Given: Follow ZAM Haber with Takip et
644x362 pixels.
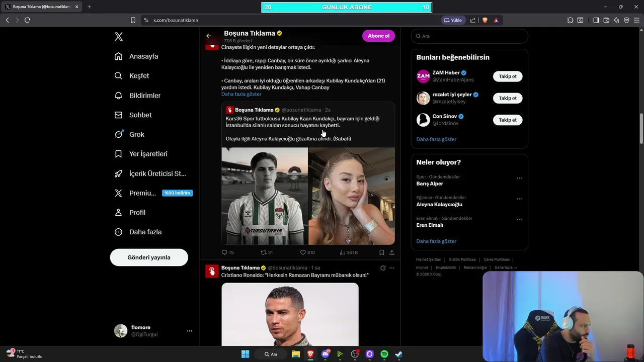Looking at the screenshot, I should pyautogui.click(x=508, y=76).
